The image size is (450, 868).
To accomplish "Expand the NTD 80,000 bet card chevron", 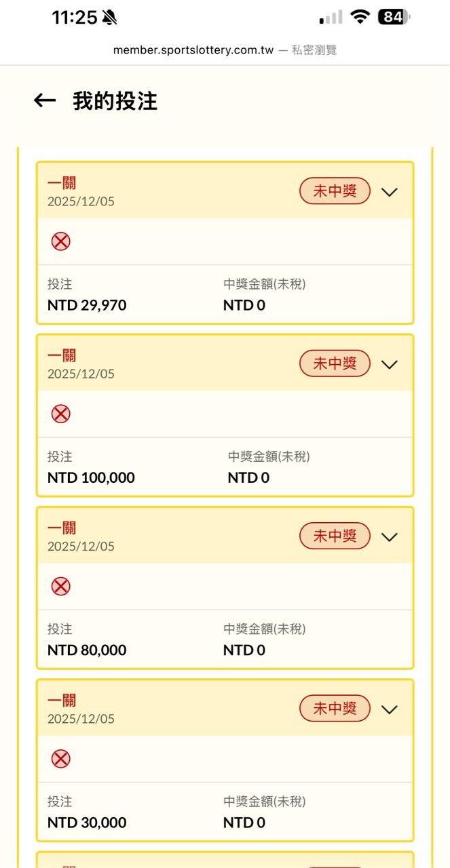I will pos(389,537).
